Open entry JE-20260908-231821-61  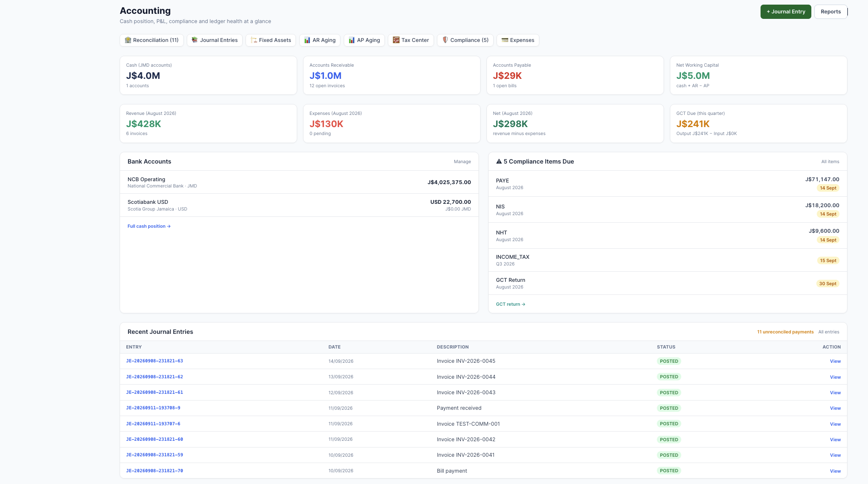click(x=154, y=393)
